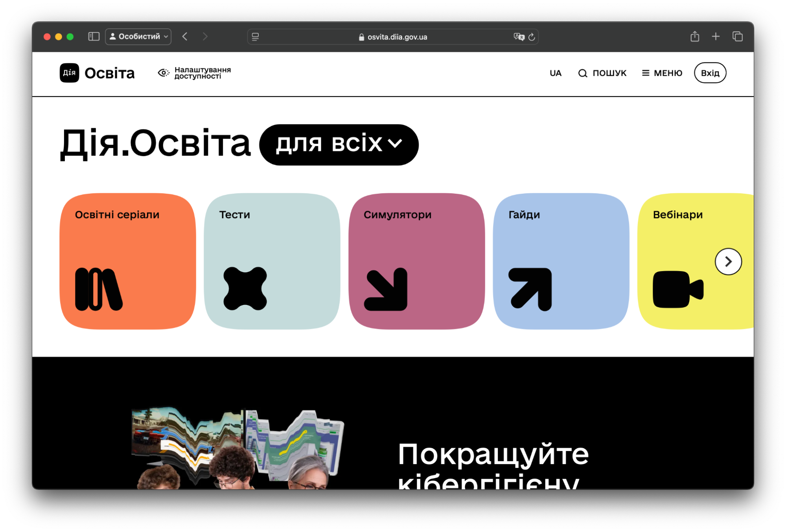Click the accessibility eye icon

pyautogui.click(x=164, y=73)
